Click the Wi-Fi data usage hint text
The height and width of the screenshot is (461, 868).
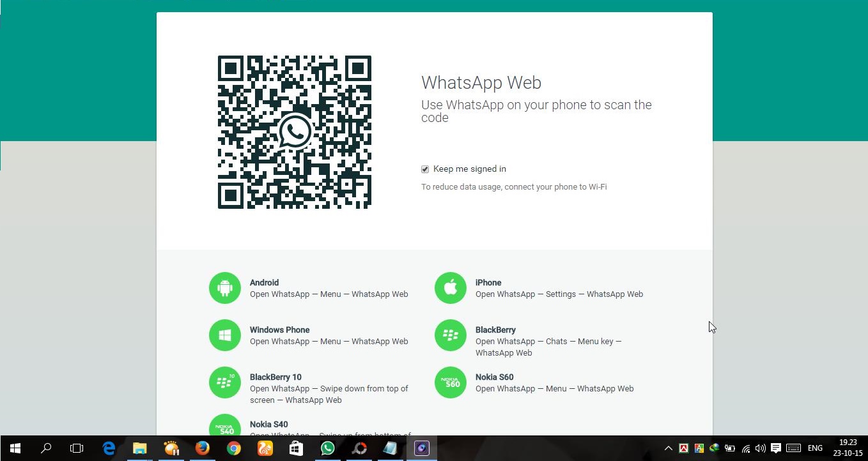tap(514, 187)
